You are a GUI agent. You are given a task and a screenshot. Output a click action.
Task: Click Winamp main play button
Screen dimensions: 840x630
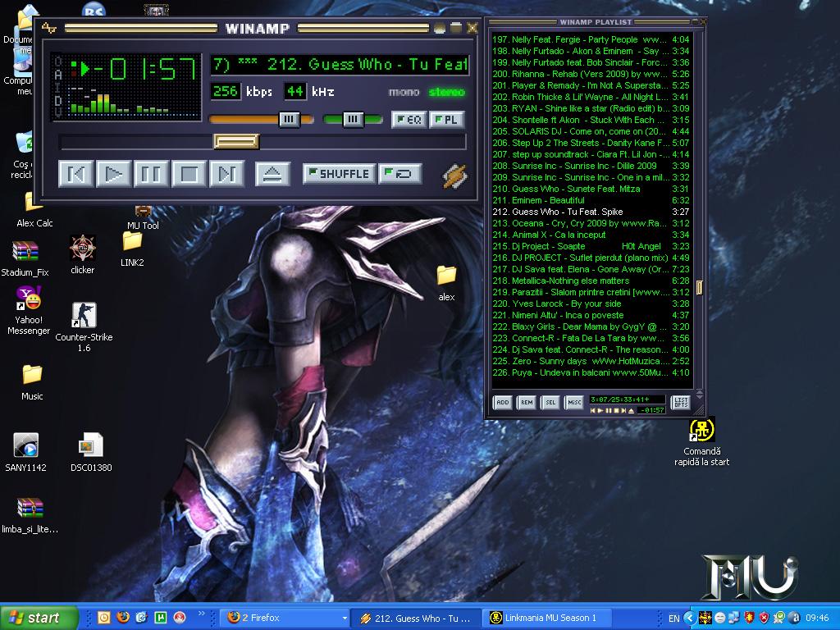113,174
